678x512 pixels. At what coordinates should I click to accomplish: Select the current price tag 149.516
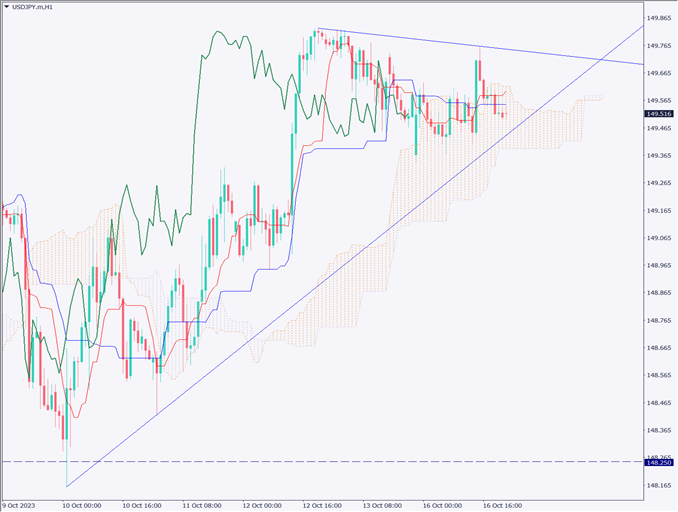click(x=658, y=114)
